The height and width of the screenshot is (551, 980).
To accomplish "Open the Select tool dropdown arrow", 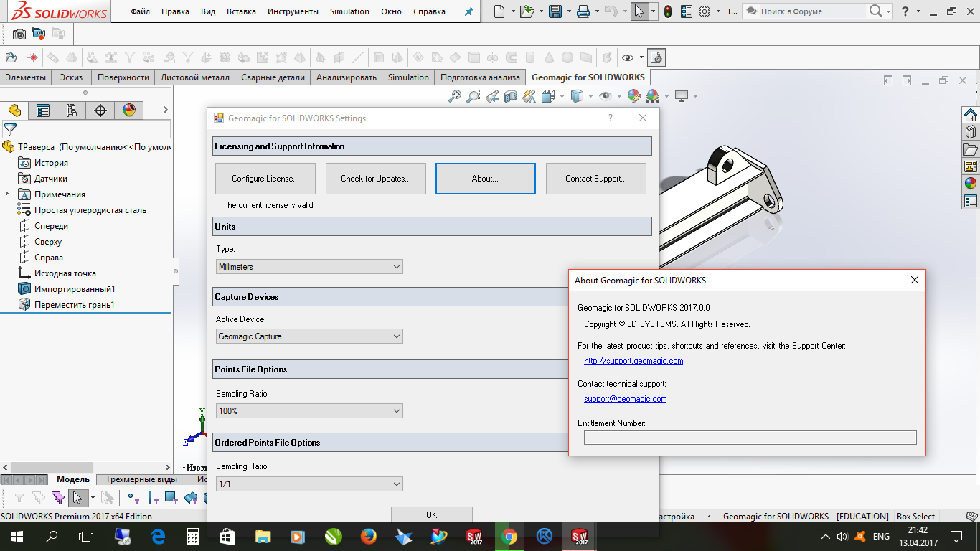I will [x=653, y=11].
